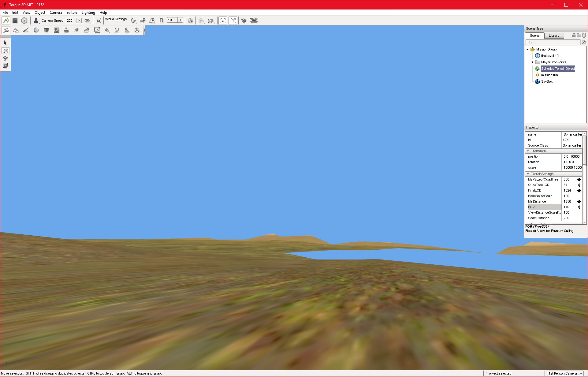
Task: Switch to the Library tab
Action: coord(554,35)
